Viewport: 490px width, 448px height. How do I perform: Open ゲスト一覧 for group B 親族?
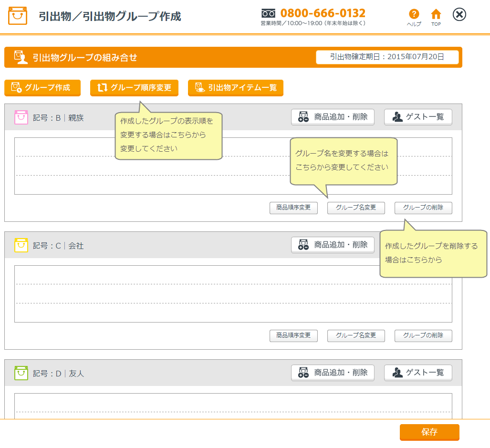pyautogui.click(x=417, y=117)
